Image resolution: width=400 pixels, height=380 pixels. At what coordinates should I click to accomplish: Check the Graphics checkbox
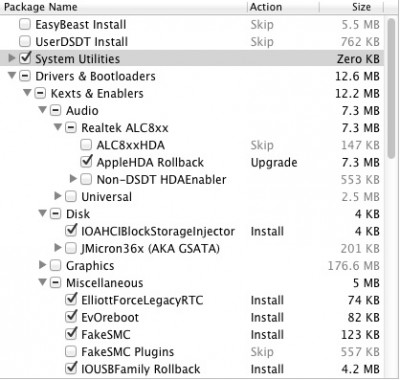[x=55, y=266]
